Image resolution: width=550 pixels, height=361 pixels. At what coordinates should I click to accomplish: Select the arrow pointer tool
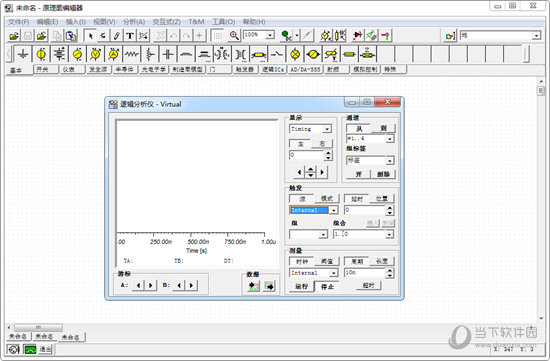[x=90, y=36]
